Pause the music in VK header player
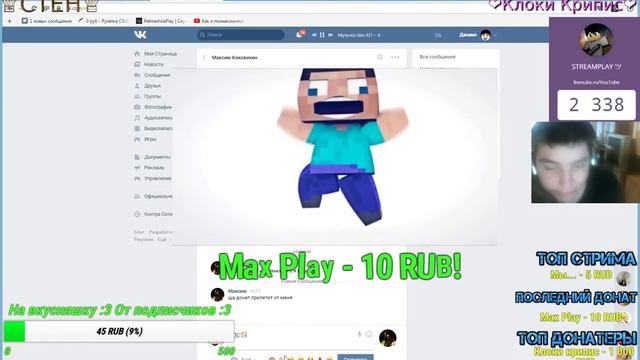 322,35
